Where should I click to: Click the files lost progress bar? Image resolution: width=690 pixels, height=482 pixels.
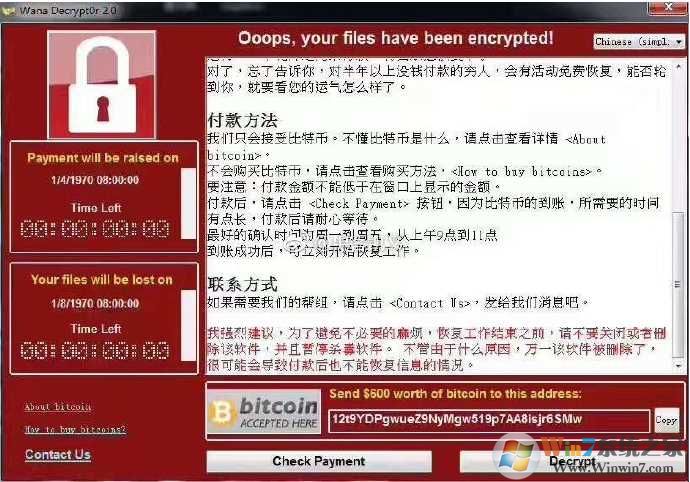(x=188, y=325)
